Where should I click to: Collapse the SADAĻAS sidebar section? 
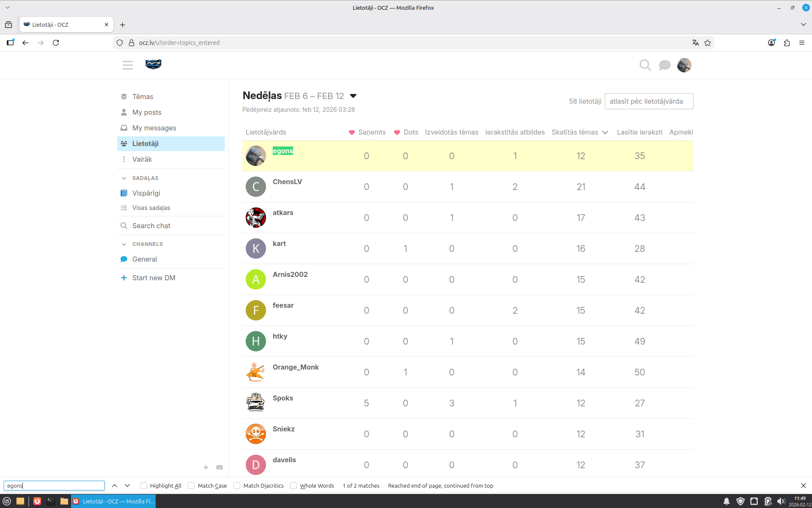coord(124,178)
